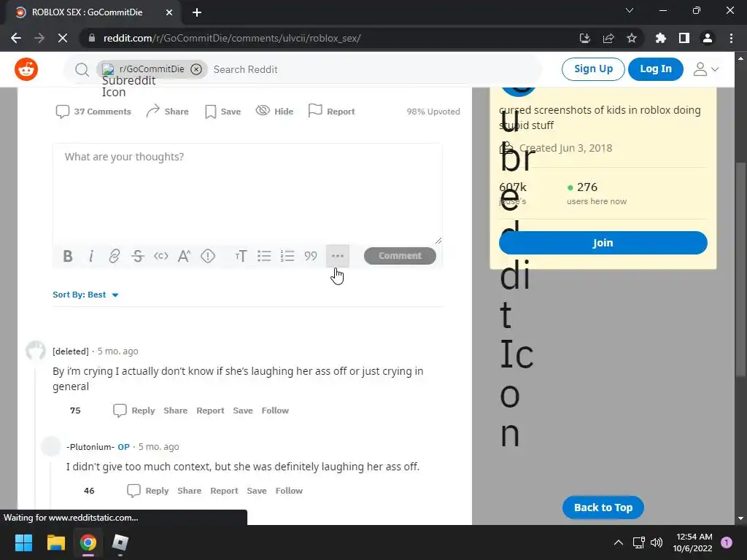Open the volume control in tray
This screenshot has height=560, width=747.
coord(657,542)
